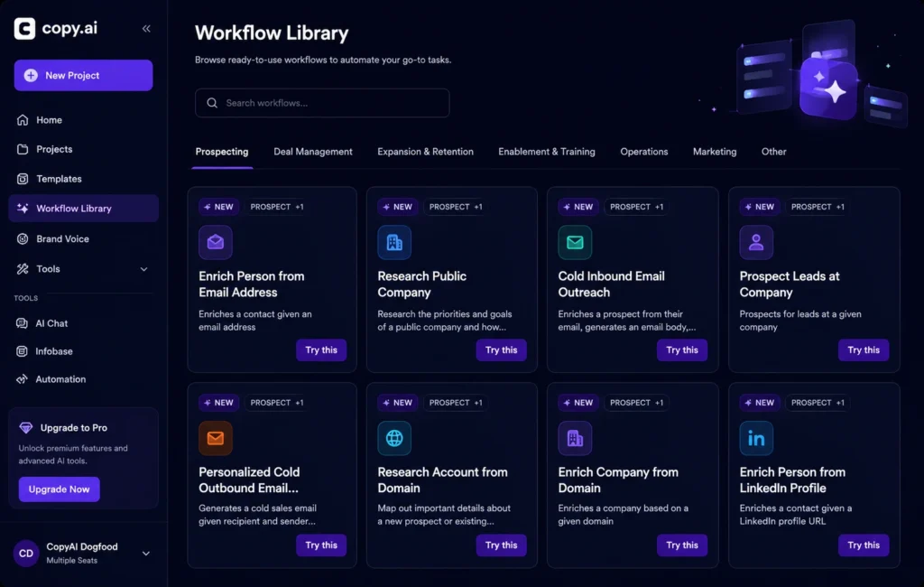Click the search magnifier icon

(212, 103)
